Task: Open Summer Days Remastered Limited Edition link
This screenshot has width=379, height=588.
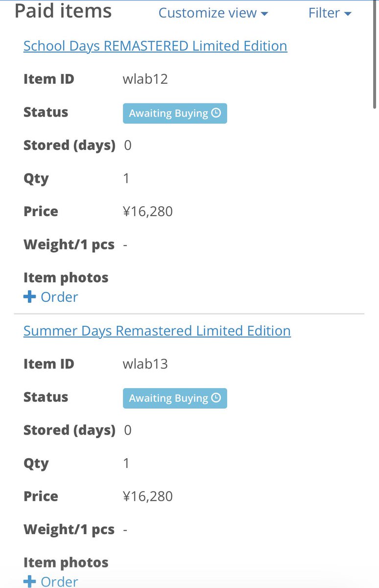Action: tap(157, 331)
